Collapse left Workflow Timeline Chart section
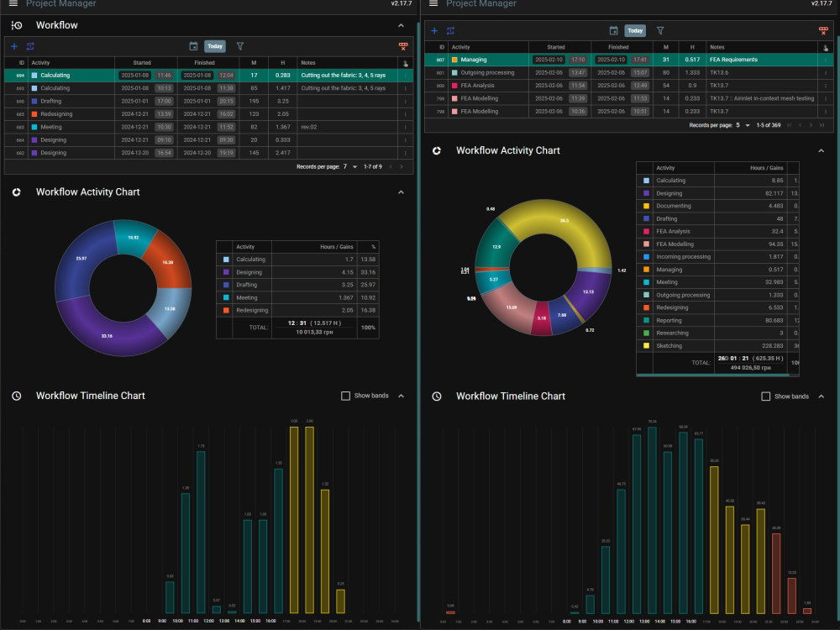Viewport: 840px width, 630px height. pyautogui.click(x=401, y=396)
